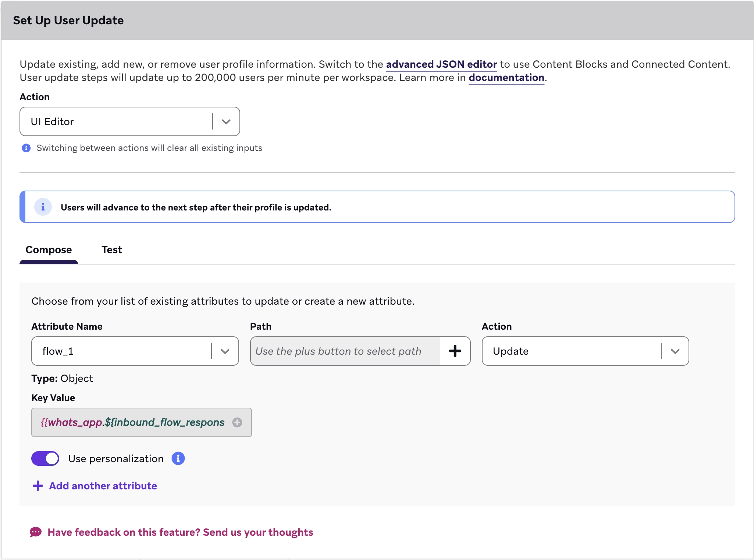This screenshot has height=560, width=754.
Task: Click the Key Value personalization field
Action: 132,422
